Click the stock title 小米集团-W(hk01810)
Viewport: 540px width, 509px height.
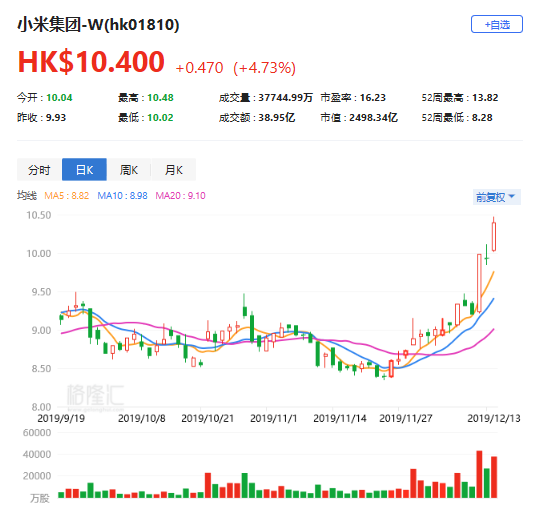[x=98, y=25]
